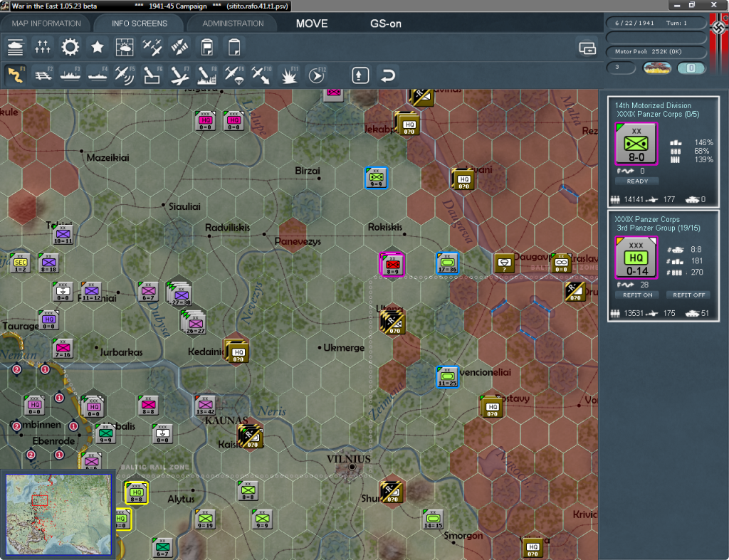Click the tank image button in the status area
The image size is (729, 560).
coord(656,68)
